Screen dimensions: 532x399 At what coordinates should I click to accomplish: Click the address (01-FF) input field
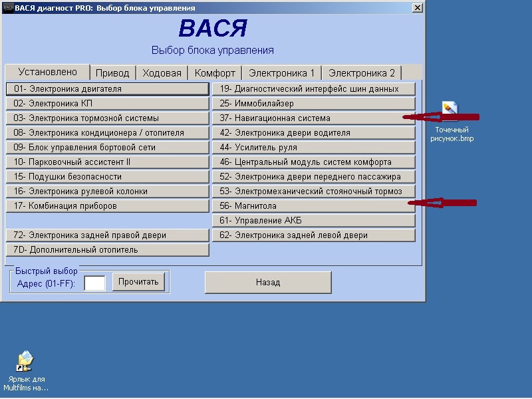point(94,283)
